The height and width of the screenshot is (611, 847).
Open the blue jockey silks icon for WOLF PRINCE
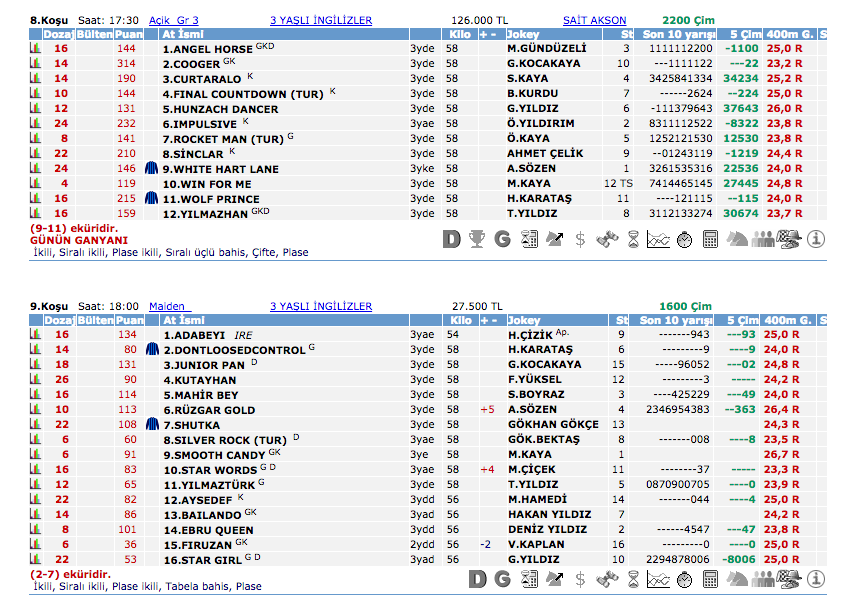click(152, 199)
